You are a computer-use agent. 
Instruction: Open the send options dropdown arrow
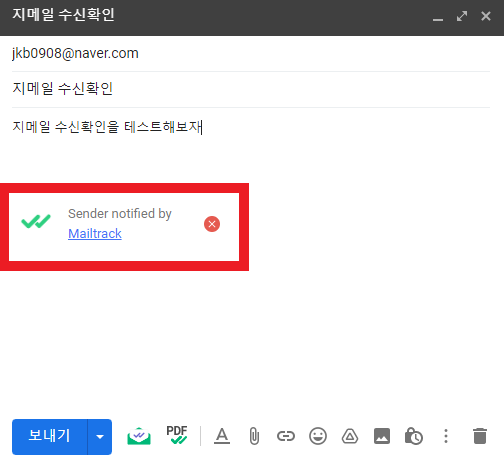100,436
